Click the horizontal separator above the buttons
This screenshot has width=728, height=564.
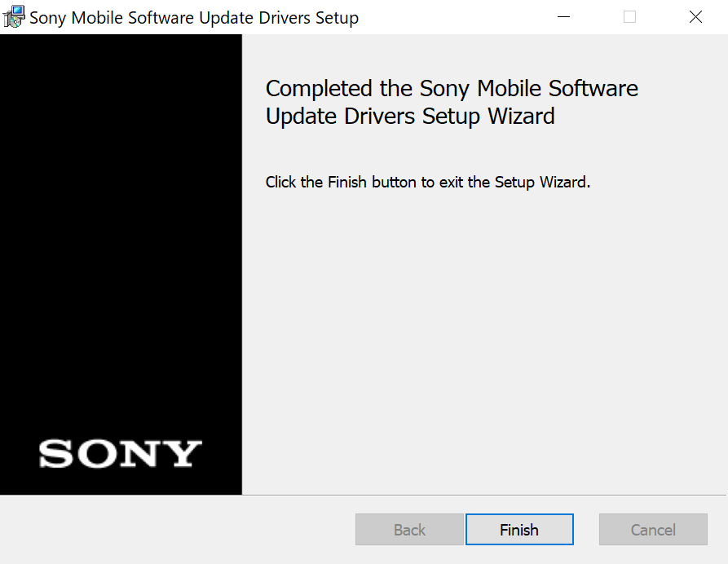coord(364,495)
